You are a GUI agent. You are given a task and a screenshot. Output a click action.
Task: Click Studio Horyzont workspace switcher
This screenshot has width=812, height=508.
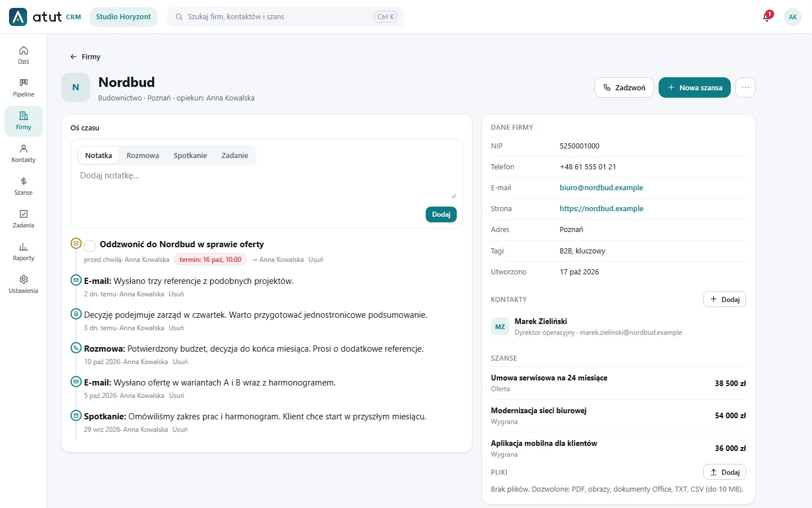[123, 17]
